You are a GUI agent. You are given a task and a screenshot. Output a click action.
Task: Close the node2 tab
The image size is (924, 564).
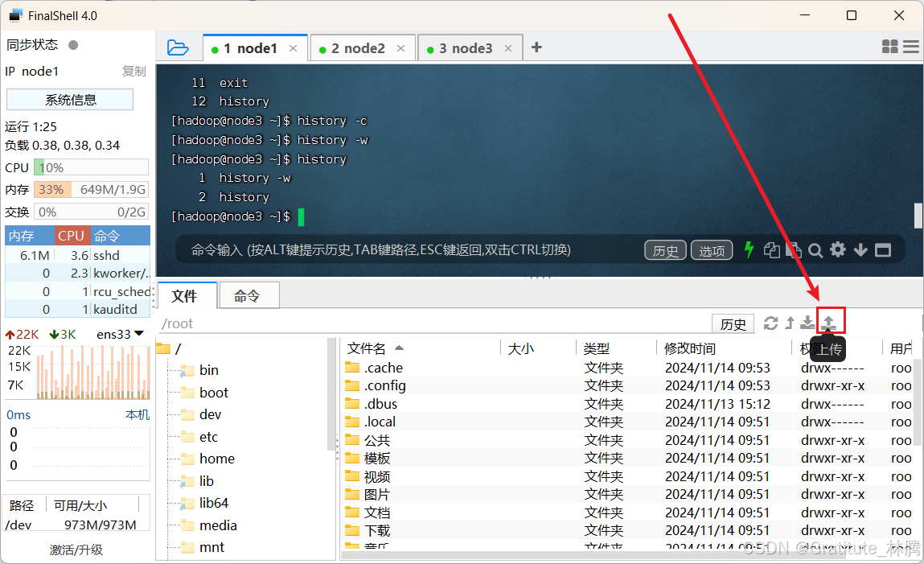[x=400, y=48]
